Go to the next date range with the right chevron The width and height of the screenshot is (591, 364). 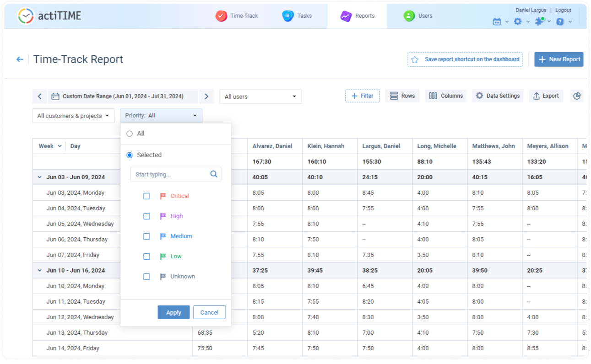coord(206,96)
